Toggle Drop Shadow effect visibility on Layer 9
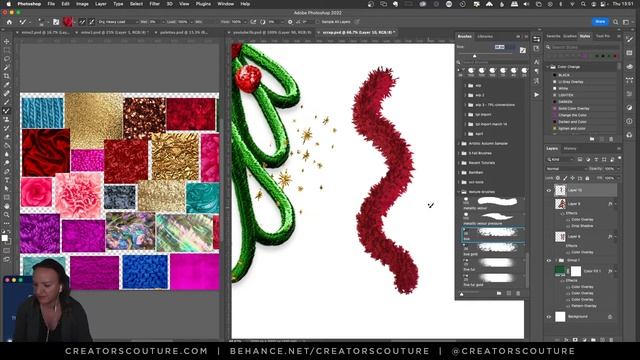640x360 pixels. [x=568, y=226]
